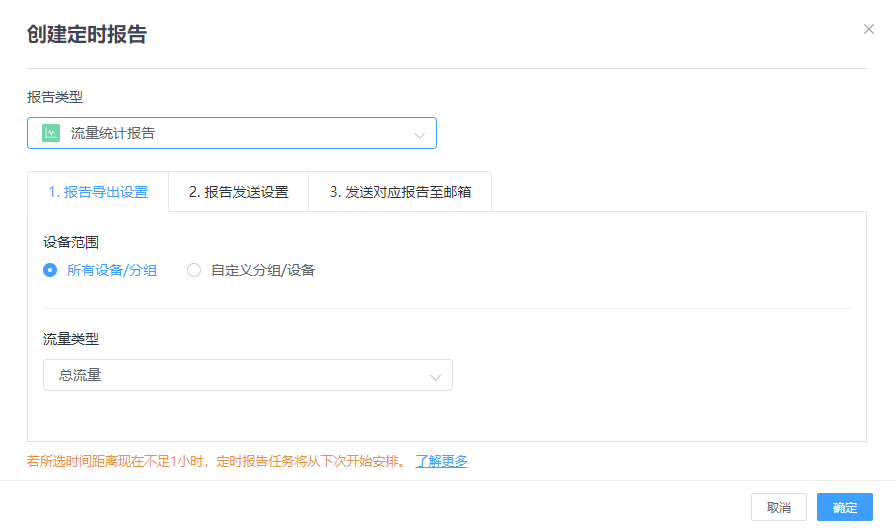Click the orange notice about 不足1小时
Viewport: 896px width, 530px height.
point(216,461)
